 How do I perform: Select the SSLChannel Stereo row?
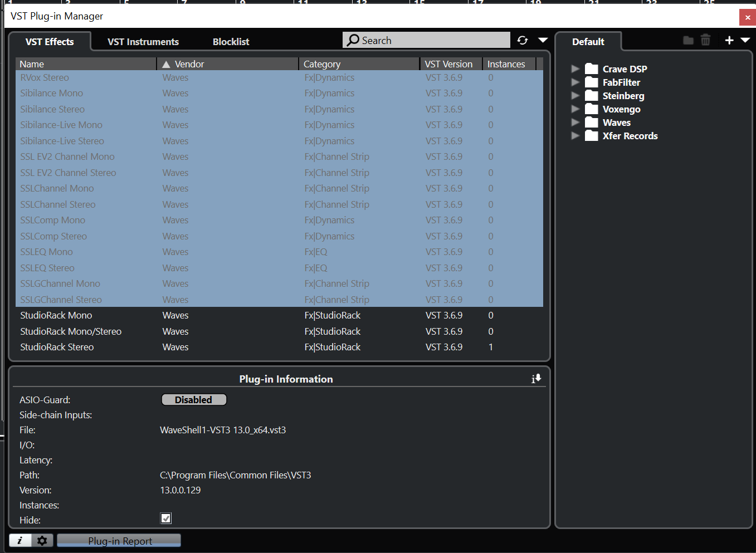pos(279,204)
